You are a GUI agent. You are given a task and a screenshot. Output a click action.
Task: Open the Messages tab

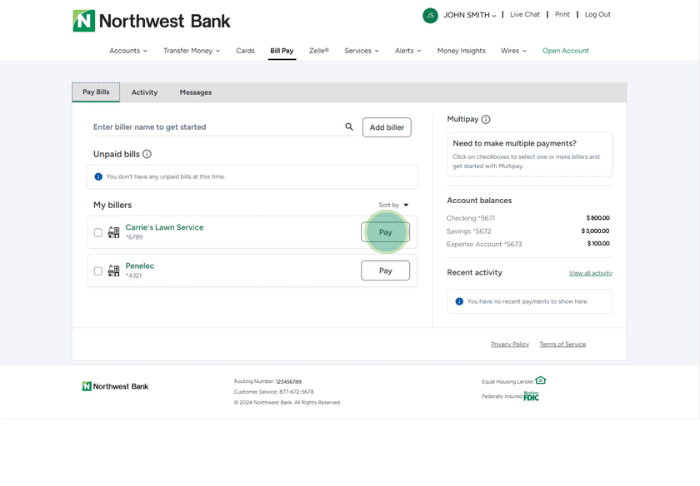pyautogui.click(x=195, y=92)
